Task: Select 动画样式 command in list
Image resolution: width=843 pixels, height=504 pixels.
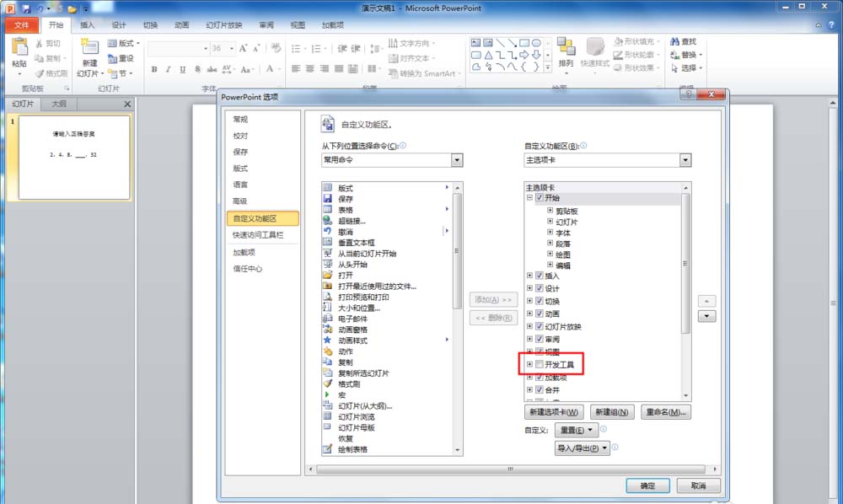Action: tap(352, 340)
